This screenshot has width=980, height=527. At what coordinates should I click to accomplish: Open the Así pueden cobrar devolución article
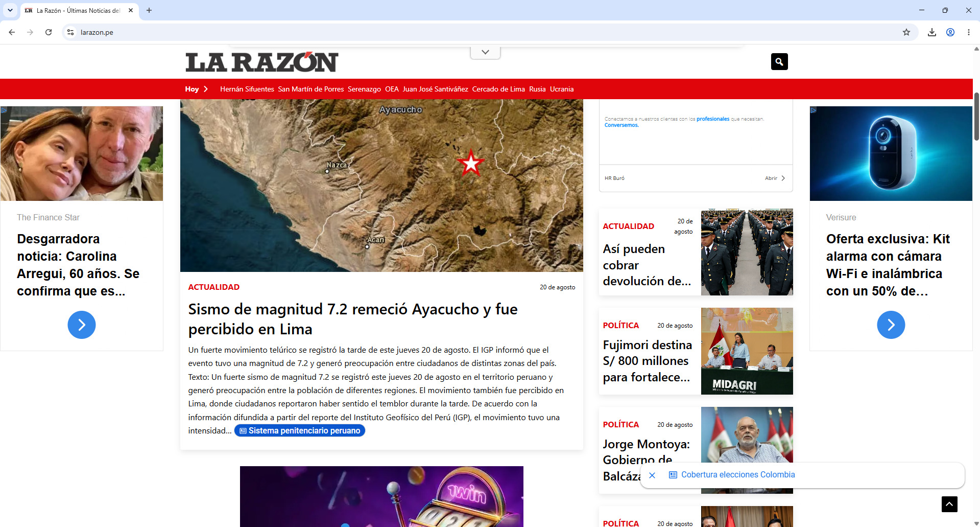click(x=647, y=265)
